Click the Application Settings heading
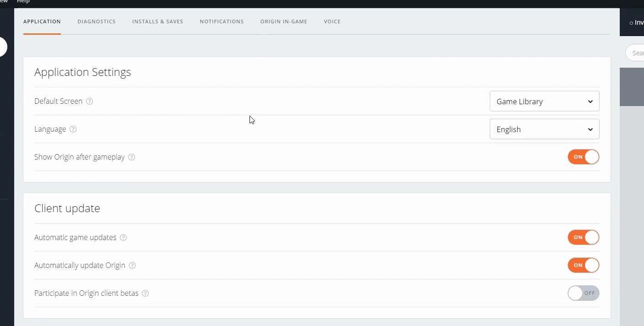Image resolution: width=644 pixels, height=326 pixels. [83, 72]
